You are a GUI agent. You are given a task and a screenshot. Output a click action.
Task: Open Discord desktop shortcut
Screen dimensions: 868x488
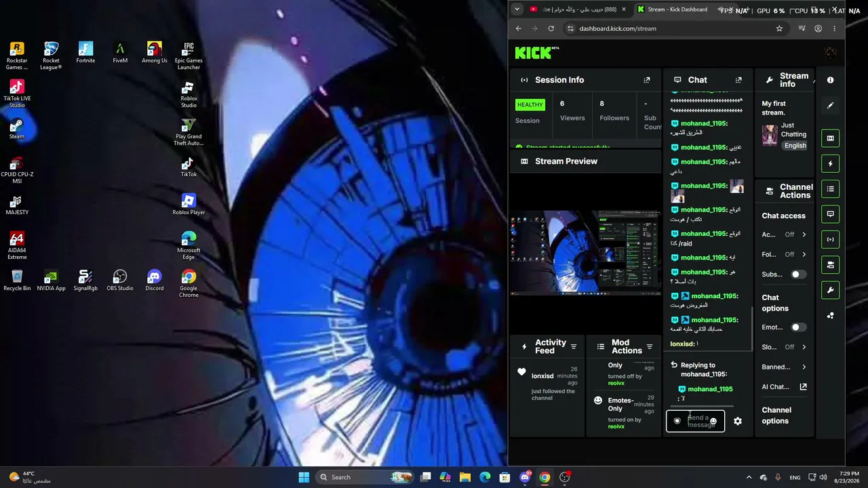click(155, 280)
